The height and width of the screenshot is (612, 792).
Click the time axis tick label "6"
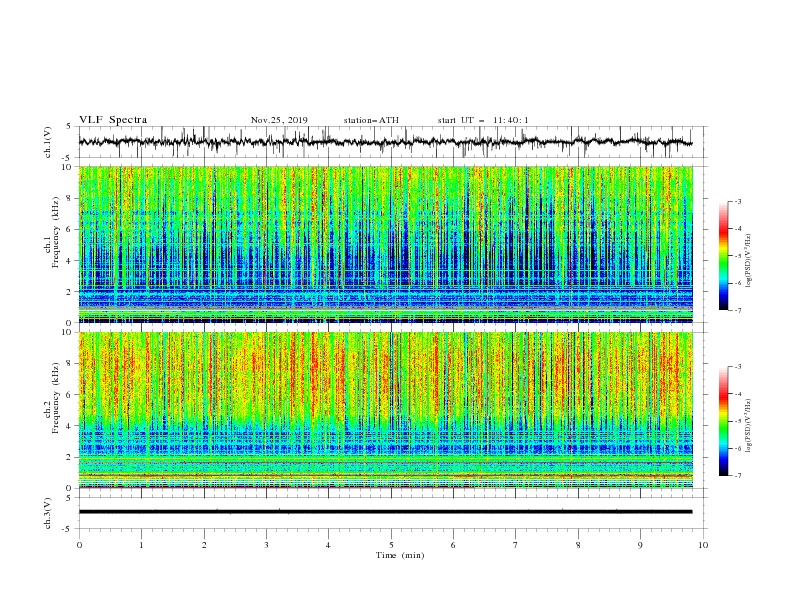[x=454, y=545]
